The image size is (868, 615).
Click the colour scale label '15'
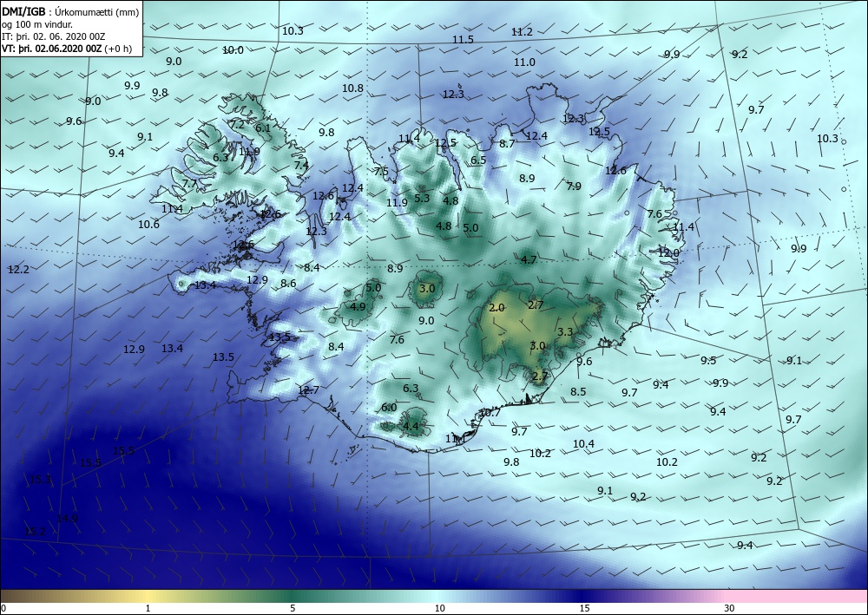click(x=584, y=609)
